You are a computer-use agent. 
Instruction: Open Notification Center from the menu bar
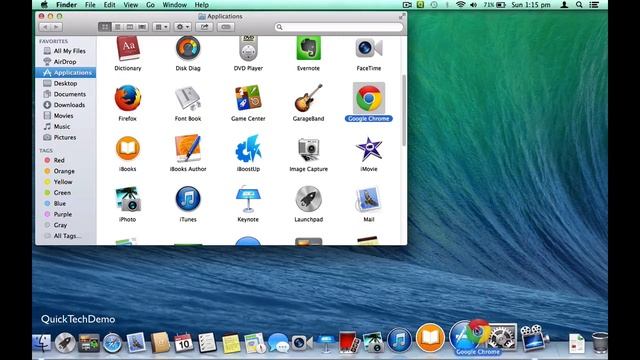[x=594, y=5]
